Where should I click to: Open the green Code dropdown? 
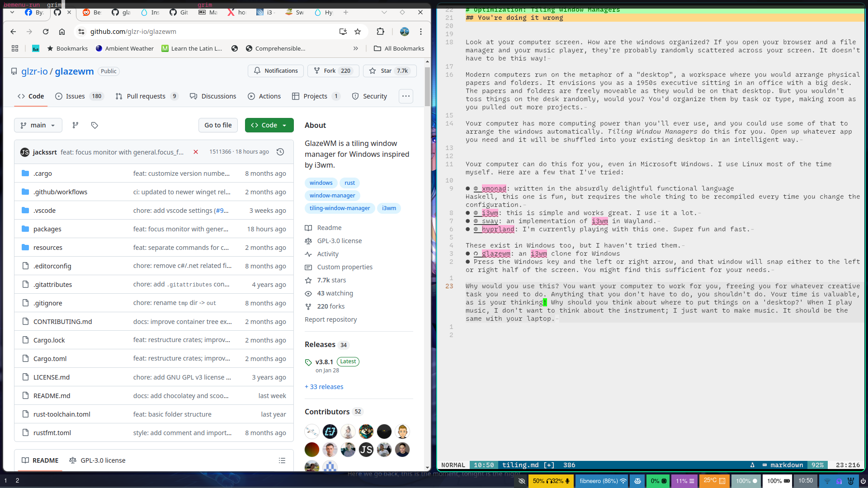click(x=269, y=125)
